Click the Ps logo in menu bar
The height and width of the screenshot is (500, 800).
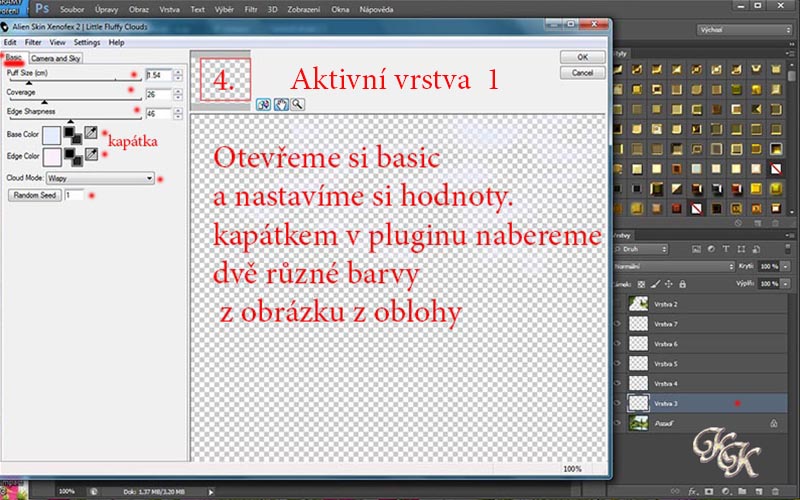point(42,9)
